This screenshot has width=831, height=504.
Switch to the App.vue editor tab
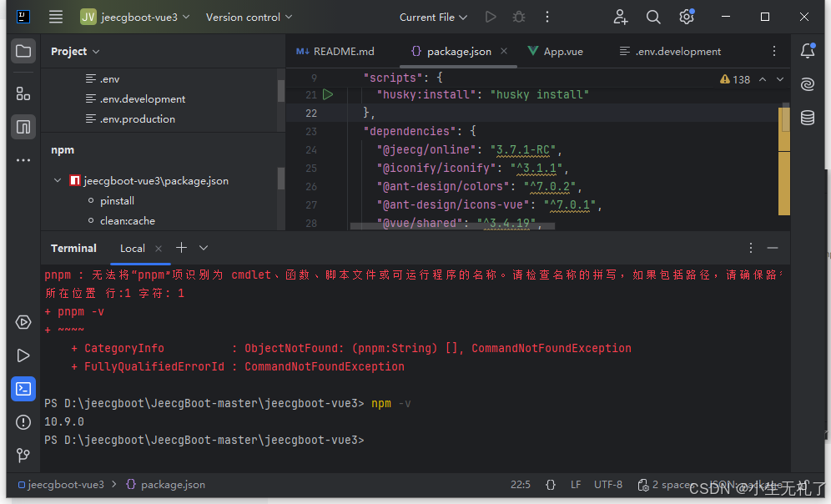pyautogui.click(x=556, y=52)
